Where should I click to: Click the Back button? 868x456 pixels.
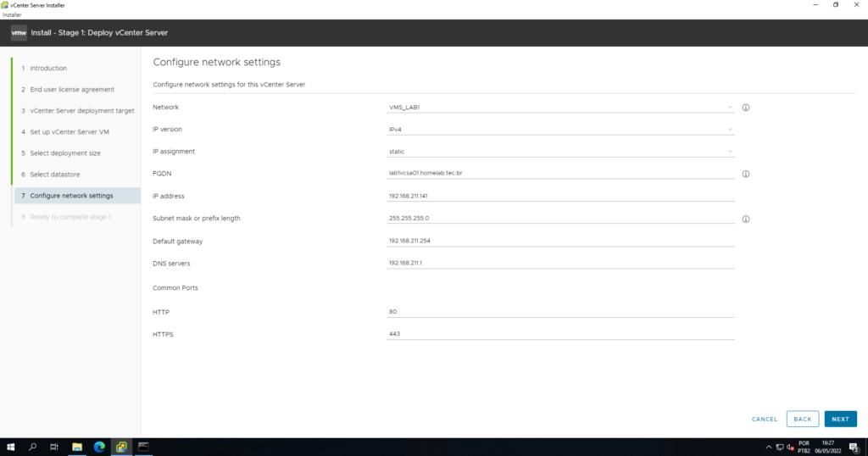[x=803, y=419]
